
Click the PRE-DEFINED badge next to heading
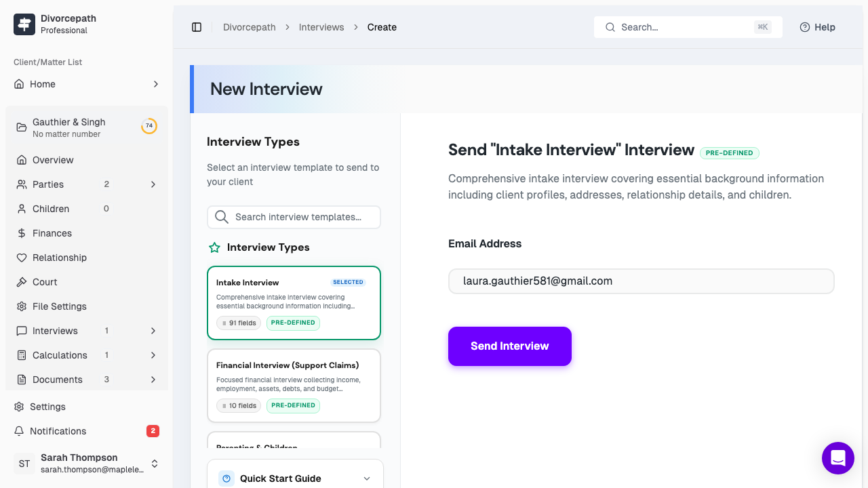click(x=730, y=153)
